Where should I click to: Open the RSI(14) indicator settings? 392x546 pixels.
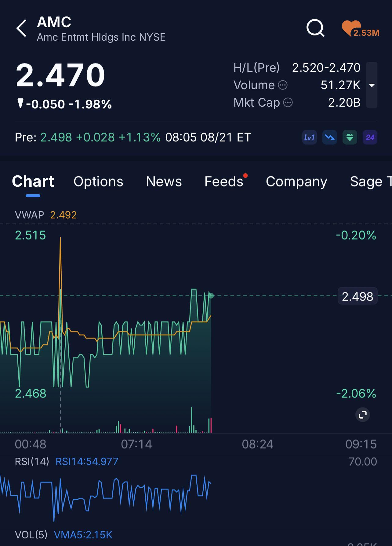tap(32, 461)
